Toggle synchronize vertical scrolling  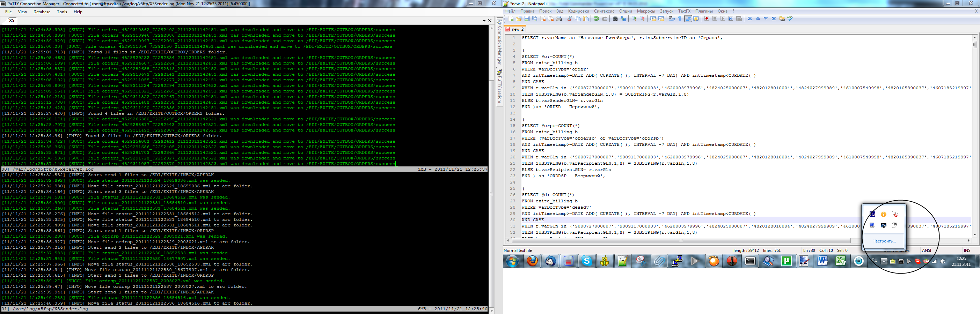pos(653,18)
